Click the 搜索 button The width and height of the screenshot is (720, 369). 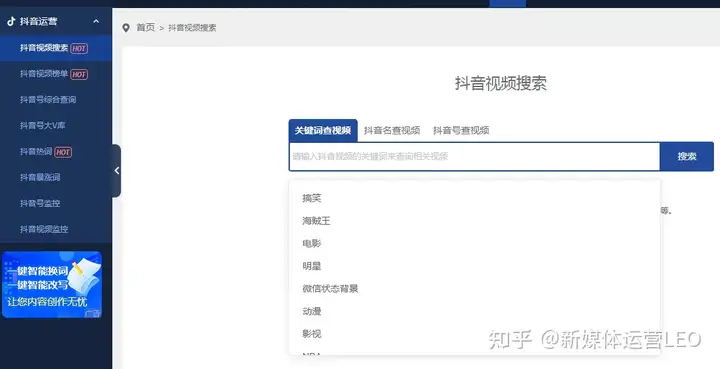686,157
